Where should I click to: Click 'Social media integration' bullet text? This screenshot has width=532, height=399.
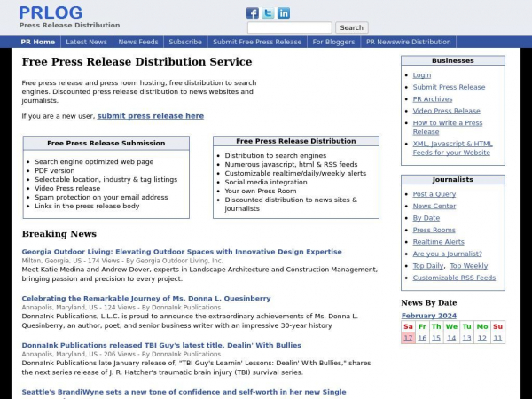266,182
